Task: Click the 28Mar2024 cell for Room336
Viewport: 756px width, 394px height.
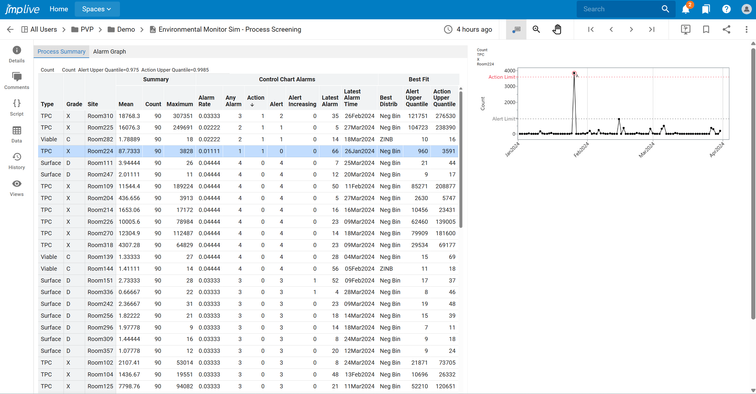Action: point(359,292)
